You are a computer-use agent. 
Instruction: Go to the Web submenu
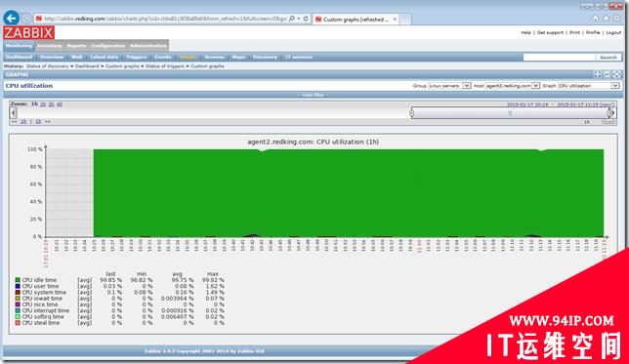click(x=76, y=58)
